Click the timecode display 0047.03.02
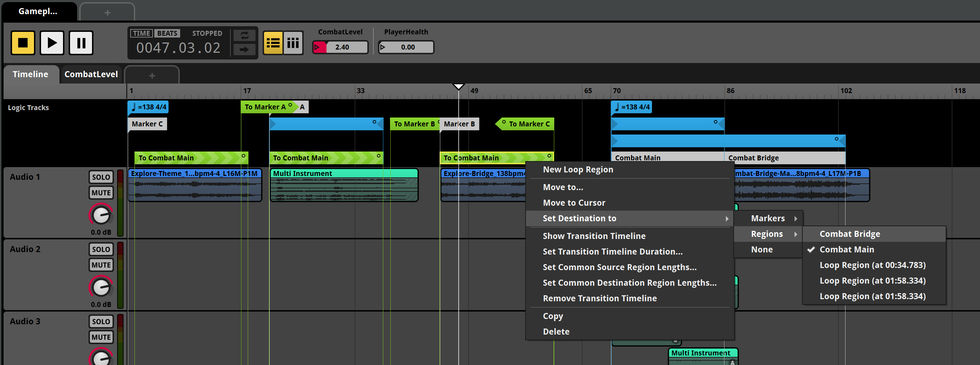This screenshot has width=980, height=365. coord(178,48)
